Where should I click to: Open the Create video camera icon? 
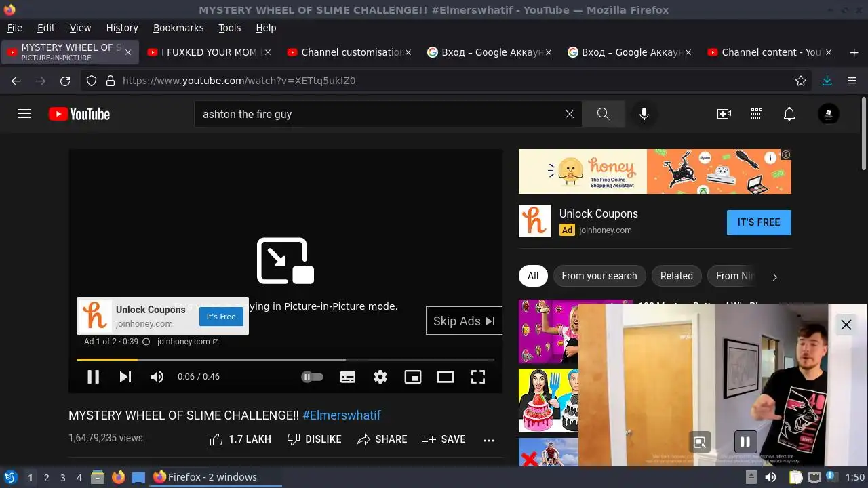(724, 114)
